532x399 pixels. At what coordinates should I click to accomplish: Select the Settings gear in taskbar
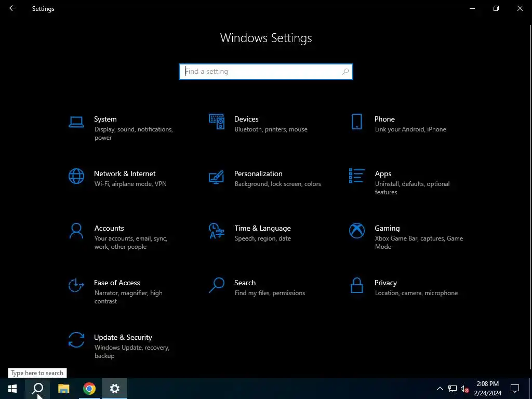[x=115, y=389]
